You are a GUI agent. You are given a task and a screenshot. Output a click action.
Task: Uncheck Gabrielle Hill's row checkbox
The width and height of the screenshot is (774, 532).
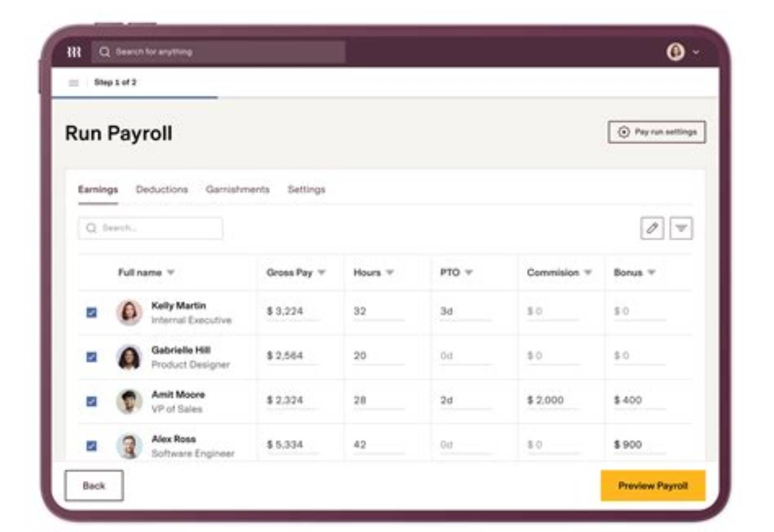91,357
